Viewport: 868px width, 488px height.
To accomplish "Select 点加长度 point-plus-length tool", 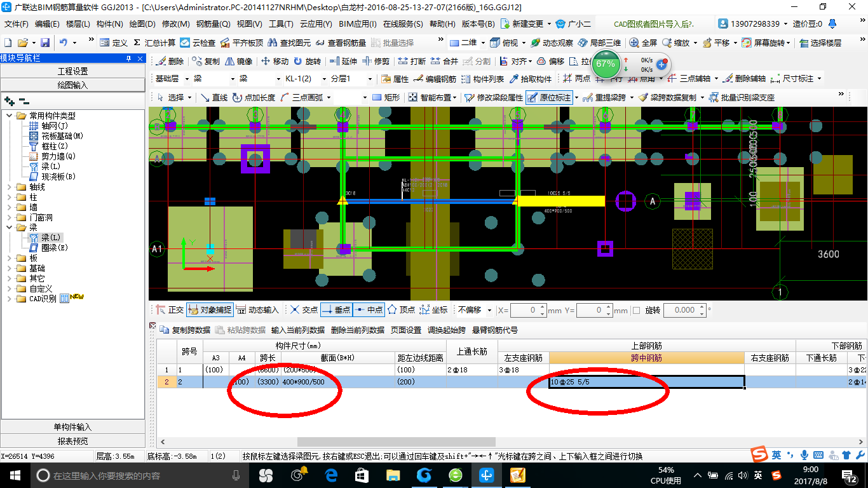I will 254,98.
